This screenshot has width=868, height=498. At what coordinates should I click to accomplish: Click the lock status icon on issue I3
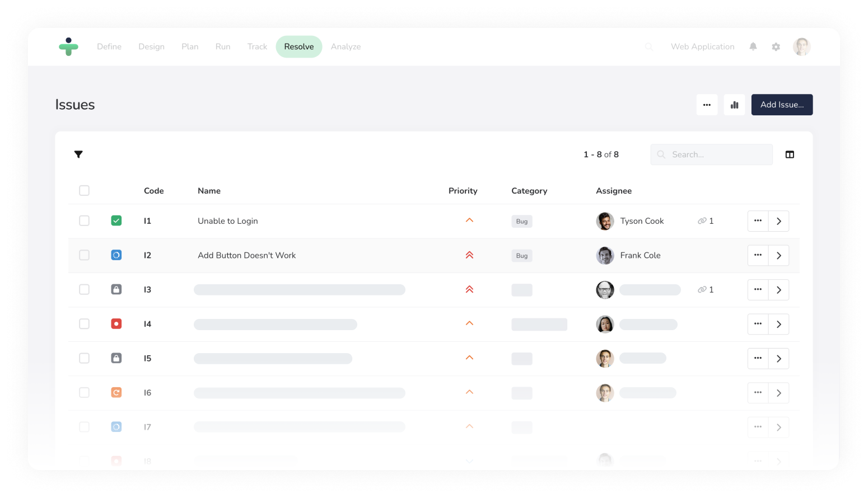[x=116, y=289]
